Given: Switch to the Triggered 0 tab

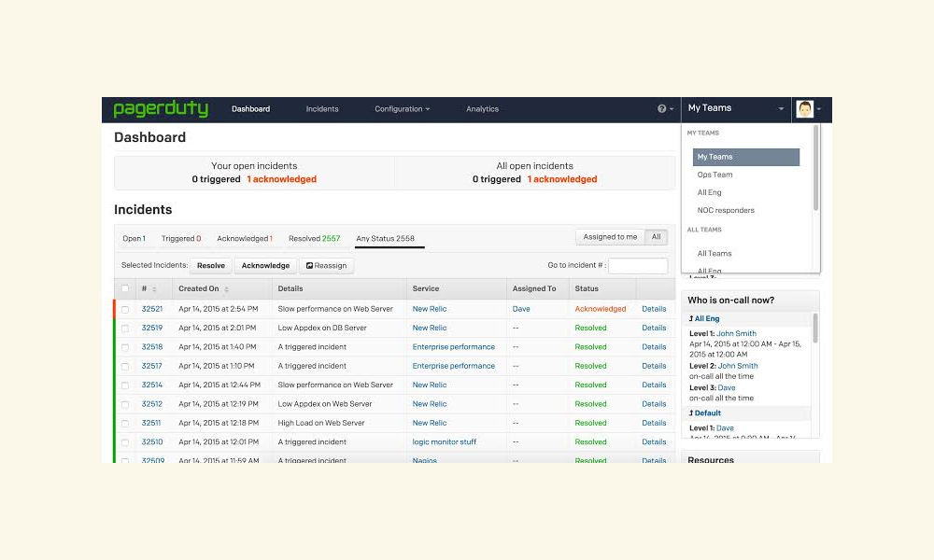Looking at the screenshot, I should [x=181, y=238].
